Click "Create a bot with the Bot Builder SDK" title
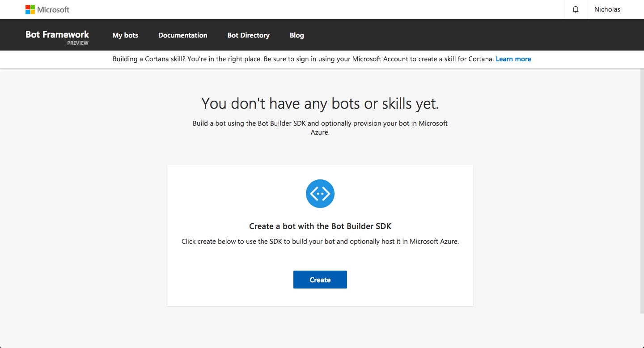The width and height of the screenshot is (644, 348). pos(320,226)
